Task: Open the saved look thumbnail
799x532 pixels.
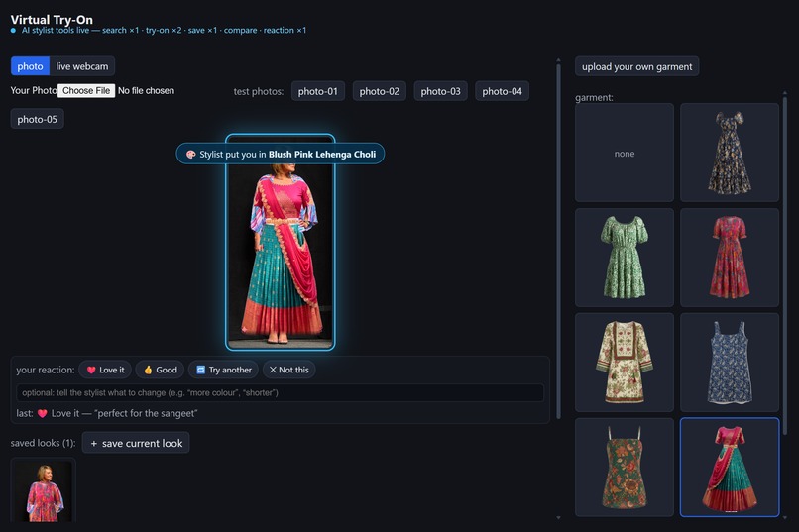Action: [44, 490]
